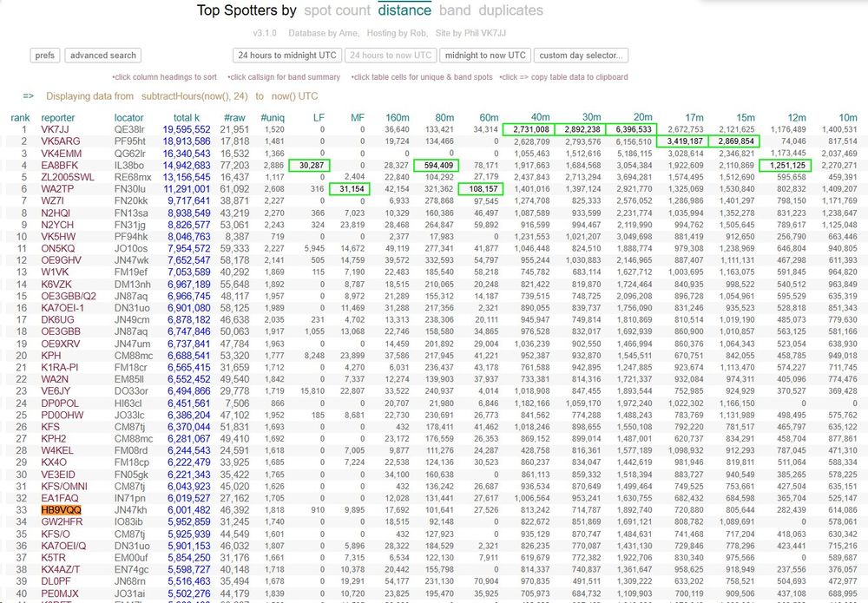Sort by the 17m band column
868x603 pixels.
(x=694, y=117)
